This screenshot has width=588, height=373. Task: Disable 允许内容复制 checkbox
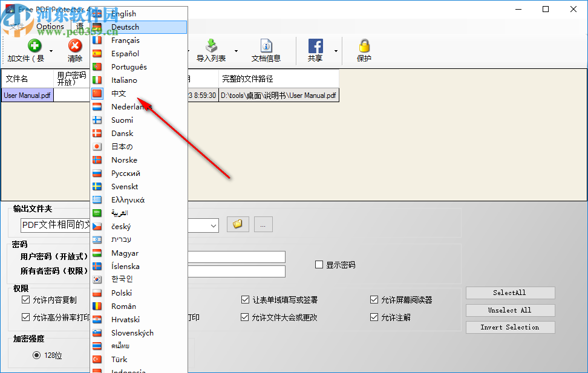[x=25, y=299]
